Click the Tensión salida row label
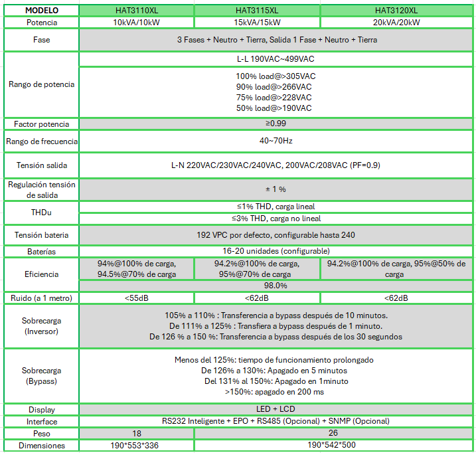 point(41,165)
